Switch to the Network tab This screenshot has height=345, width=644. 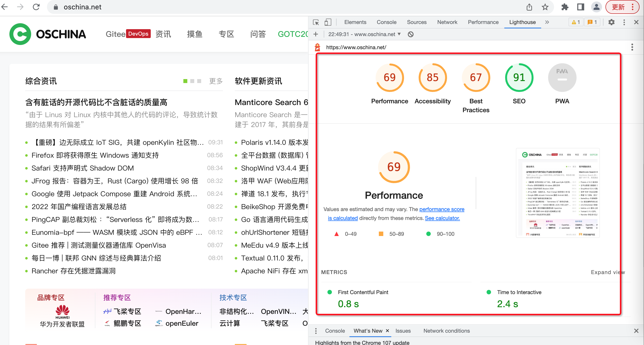pos(447,22)
